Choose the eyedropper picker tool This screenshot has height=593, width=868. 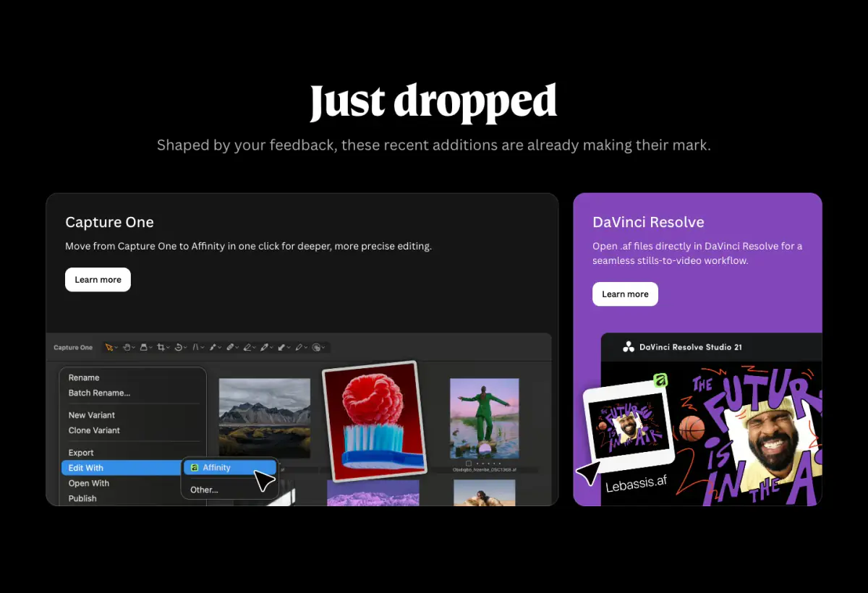pos(264,348)
